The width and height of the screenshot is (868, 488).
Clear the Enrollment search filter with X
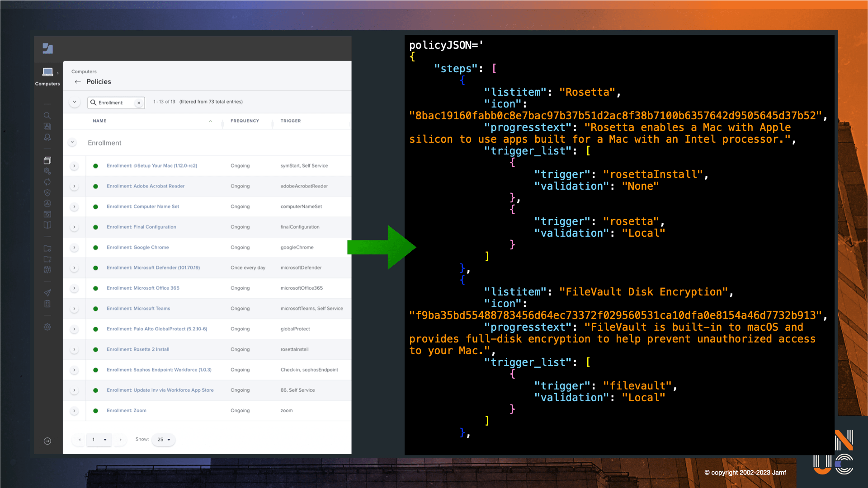pyautogui.click(x=139, y=103)
